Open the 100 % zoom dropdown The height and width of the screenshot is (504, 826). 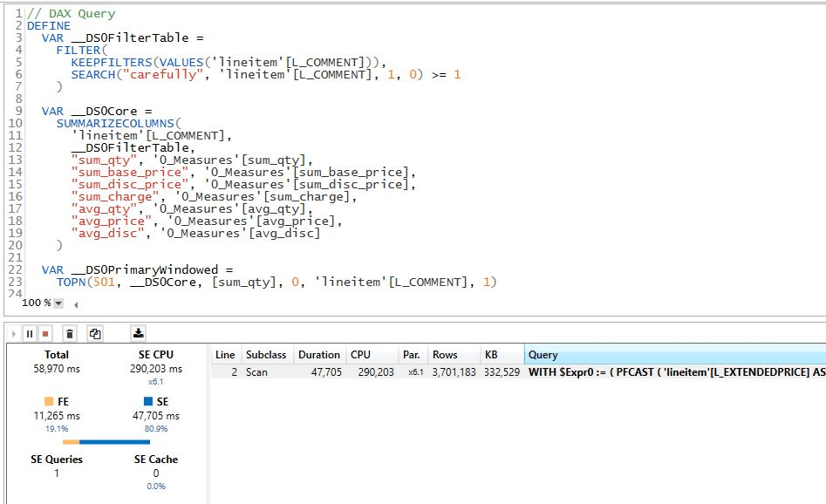tap(58, 303)
